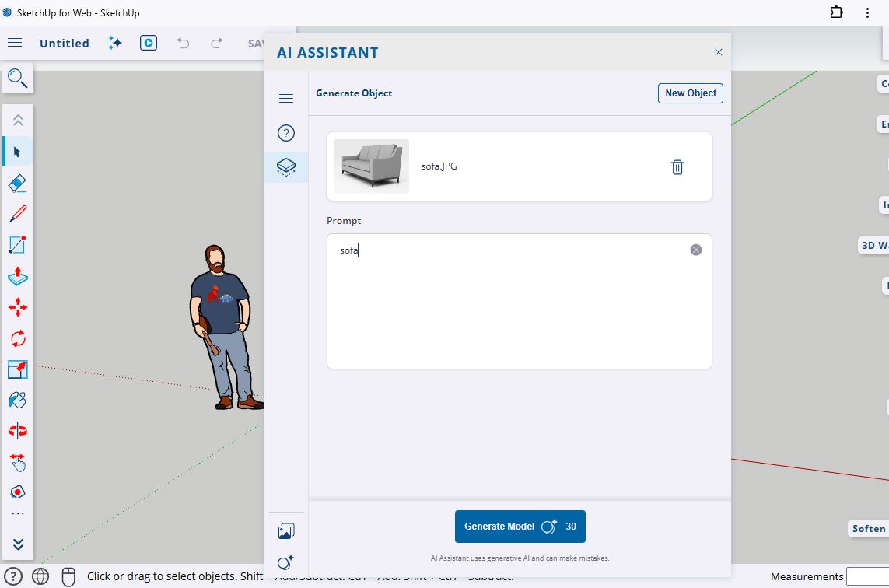Select the Line pencil tool
The image size is (889, 588).
[18, 214]
